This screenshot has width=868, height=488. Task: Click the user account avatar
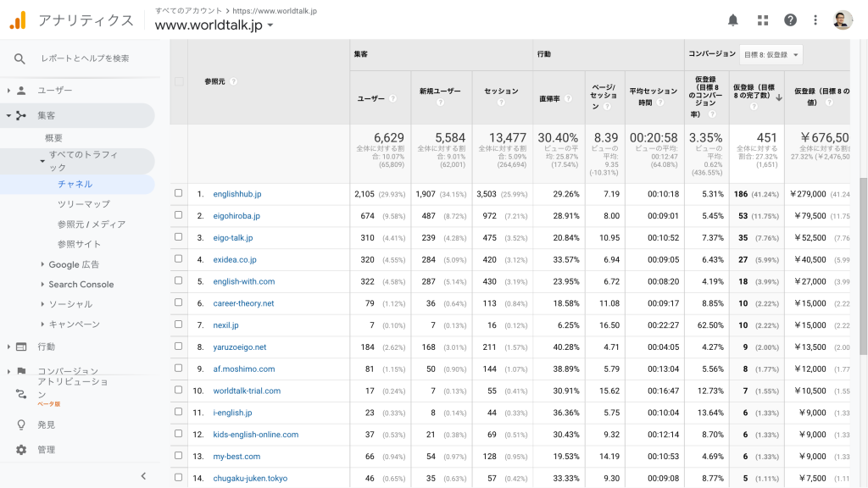(x=843, y=19)
